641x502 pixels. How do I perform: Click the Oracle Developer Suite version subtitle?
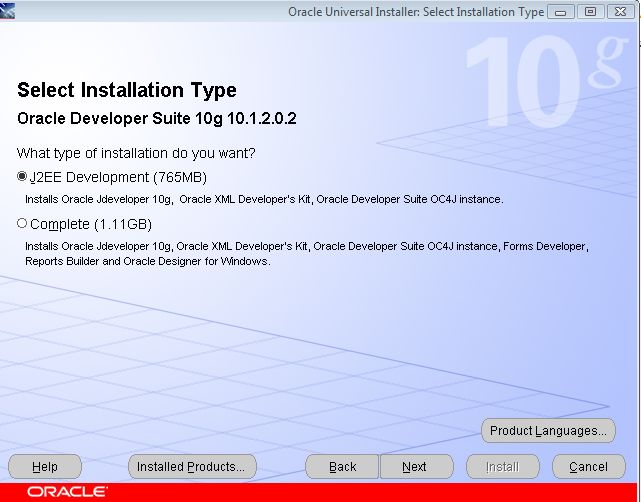coord(157,119)
